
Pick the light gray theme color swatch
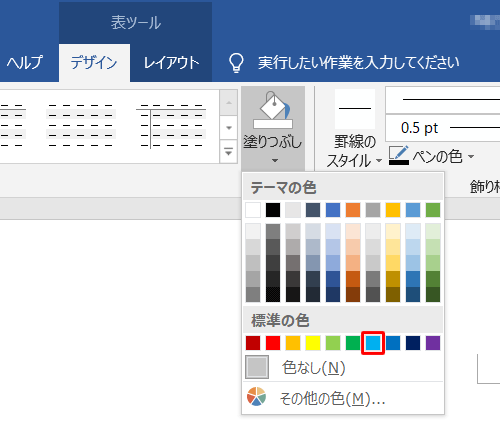(293, 210)
